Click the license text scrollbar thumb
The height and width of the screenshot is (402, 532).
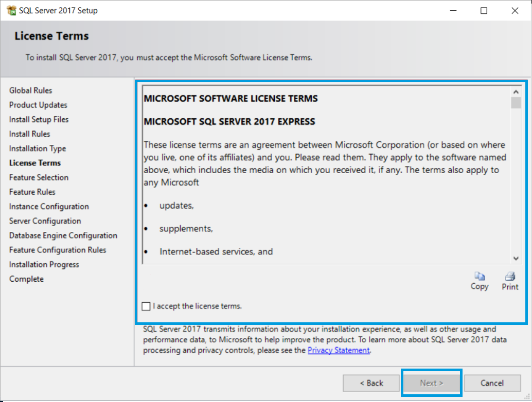pos(516,102)
